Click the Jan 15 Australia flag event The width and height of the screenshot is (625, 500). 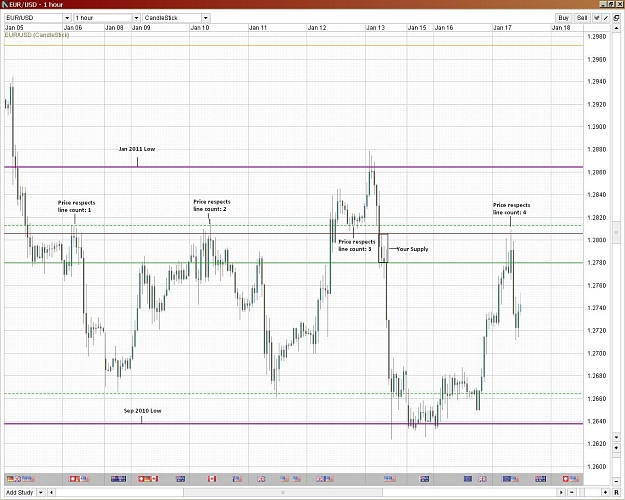click(425, 478)
